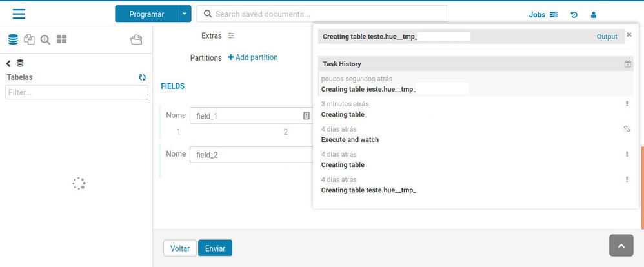Click the magnifier search icon in sidebar
Viewport: 644px width, 267px height.
(45, 39)
